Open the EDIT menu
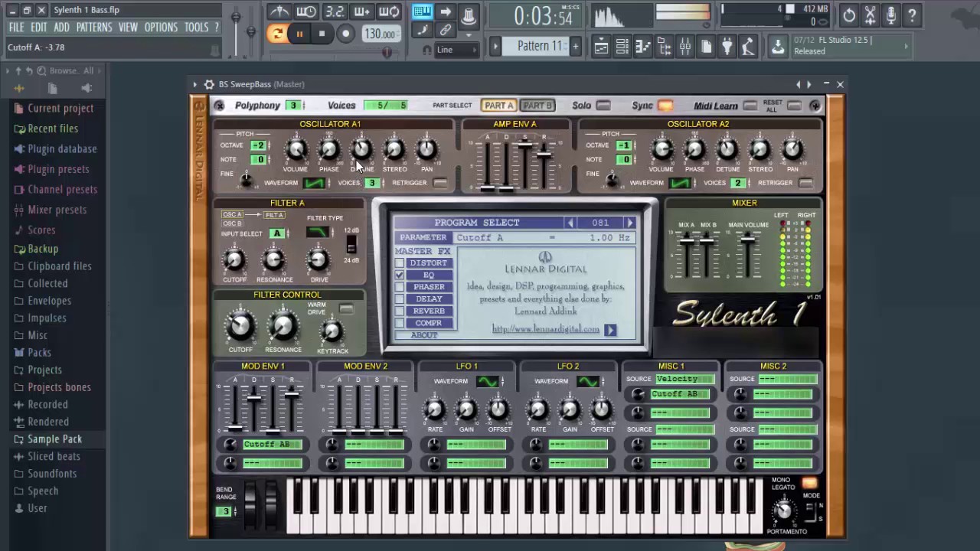The width and height of the screenshot is (980, 551). [39, 28]
